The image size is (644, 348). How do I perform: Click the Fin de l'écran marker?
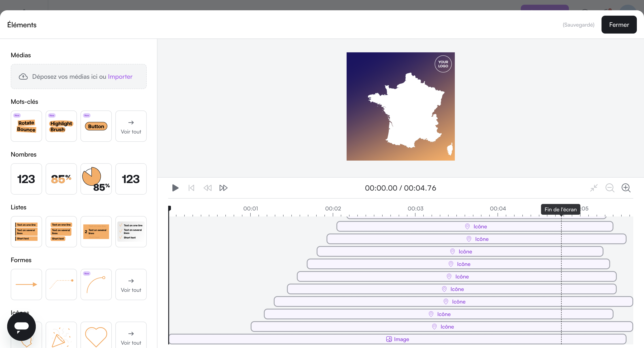[x=561, y=209]
